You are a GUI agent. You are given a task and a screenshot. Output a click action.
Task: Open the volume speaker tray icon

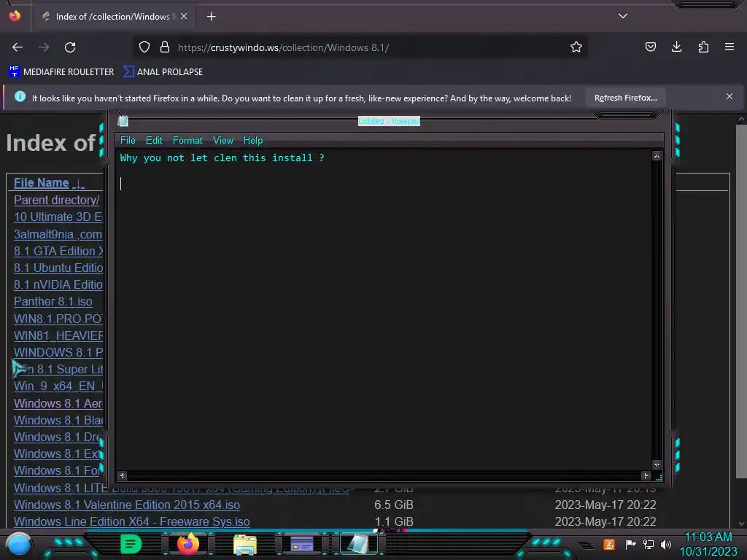665,544
